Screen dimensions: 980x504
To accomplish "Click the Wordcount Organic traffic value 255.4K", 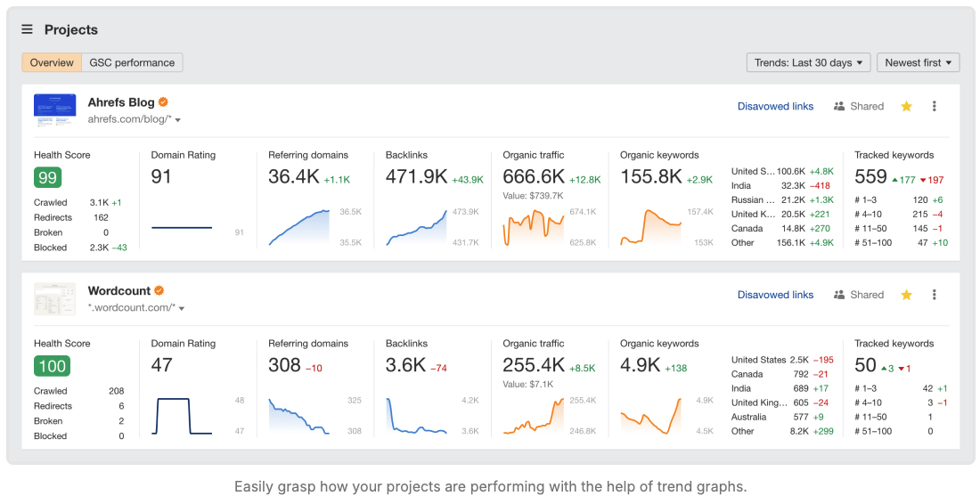I will pos(534,365).
